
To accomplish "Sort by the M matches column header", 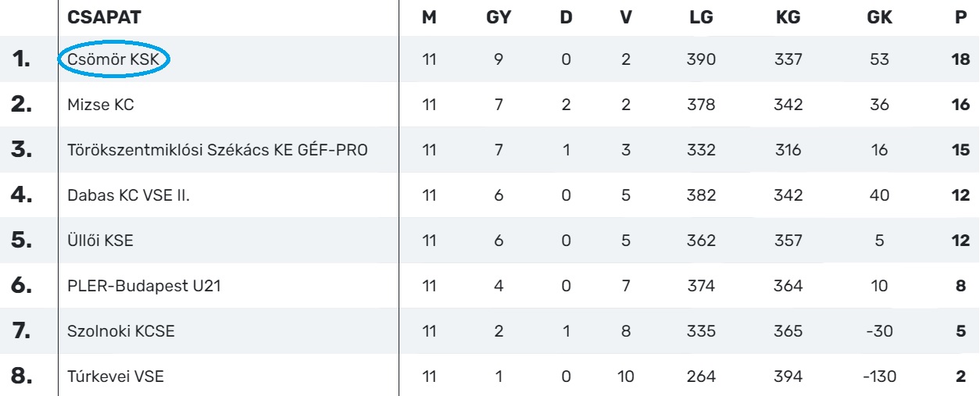I will [x=429, y=17].
